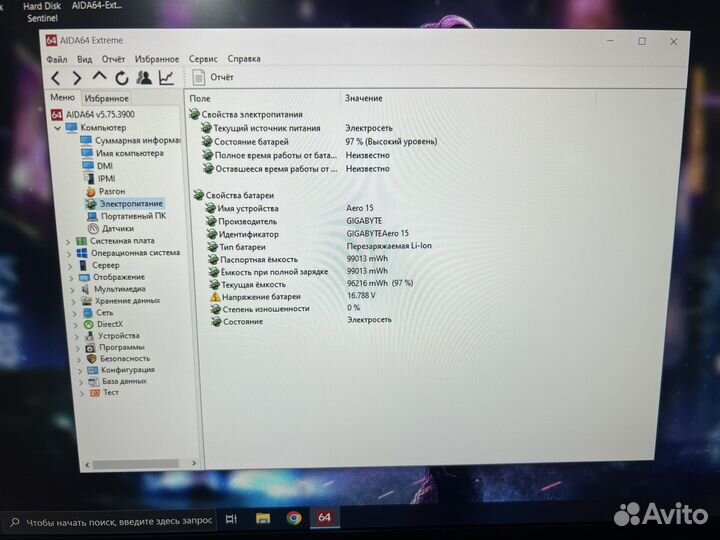
Task: Expand the Отображение node
Action: click(72, 278)
